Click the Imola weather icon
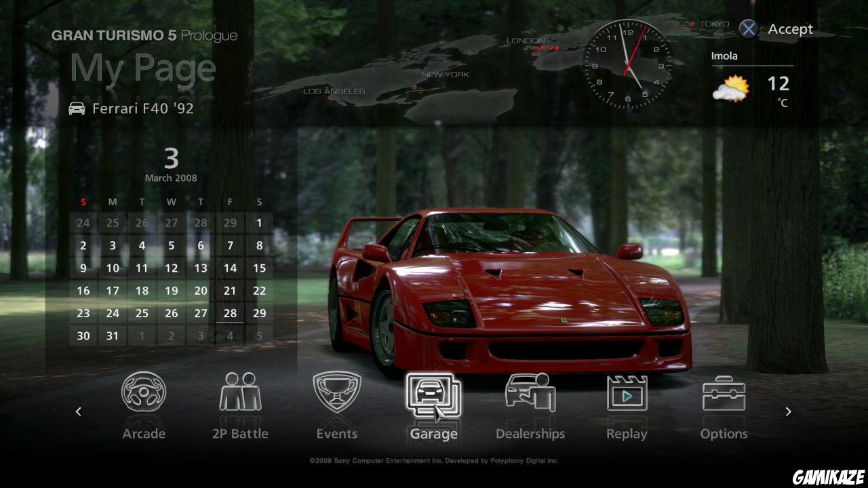Screen dimensions: 868x488 click(731, 89)
